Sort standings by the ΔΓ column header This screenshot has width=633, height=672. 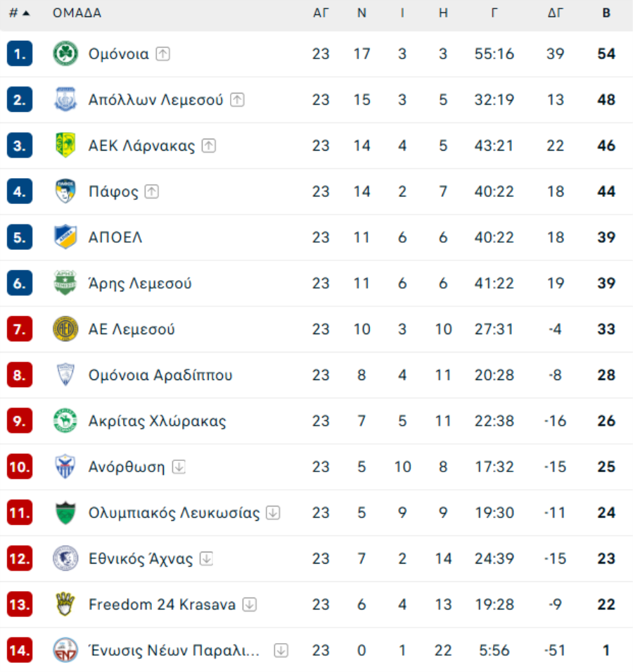(x=556, y=13)
